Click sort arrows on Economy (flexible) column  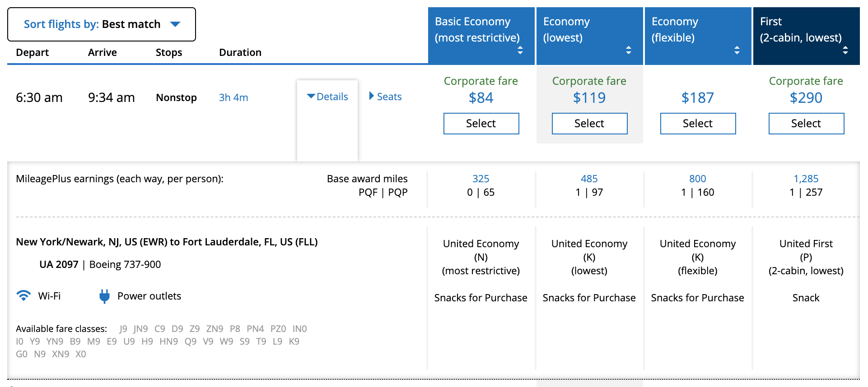737,50
